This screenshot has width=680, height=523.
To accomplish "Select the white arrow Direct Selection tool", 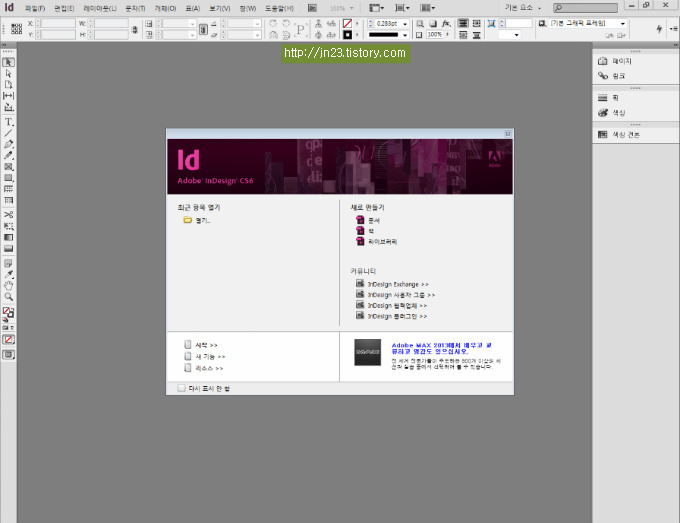I will (x=8, y=73).
